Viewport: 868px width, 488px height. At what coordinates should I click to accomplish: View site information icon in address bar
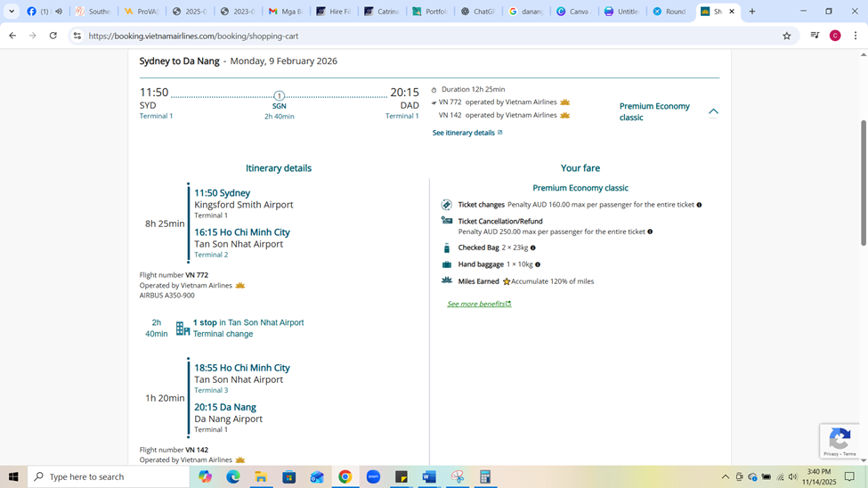pos(77,36)
